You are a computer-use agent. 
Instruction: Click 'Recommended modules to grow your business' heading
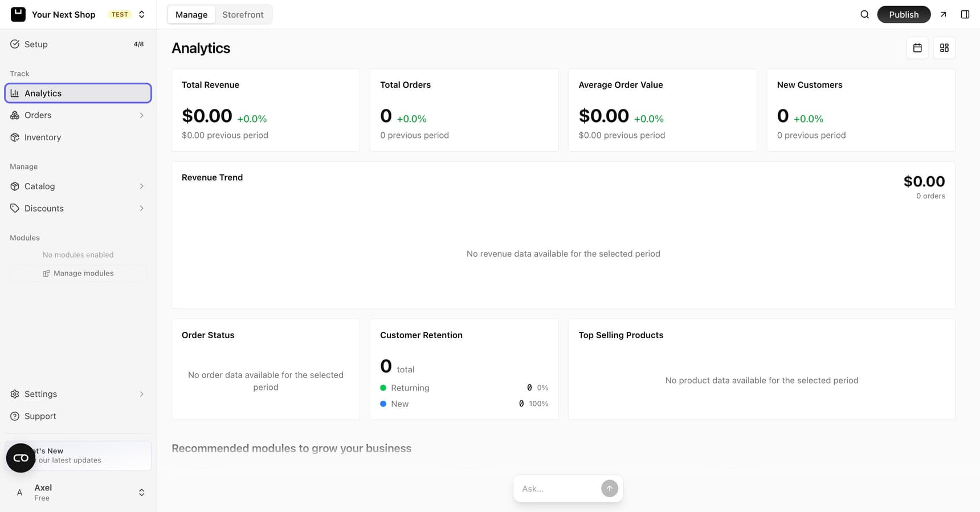pyautogui.click(x=291, y=448)
